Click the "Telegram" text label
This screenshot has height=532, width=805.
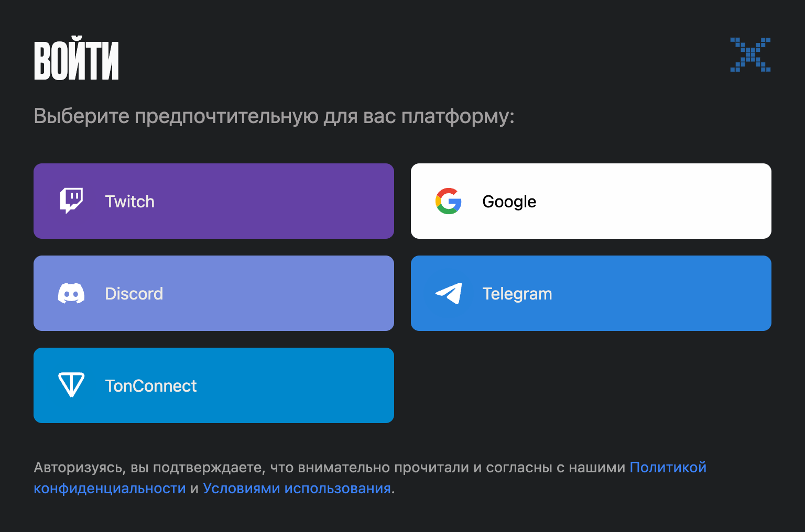pos(517,294)
